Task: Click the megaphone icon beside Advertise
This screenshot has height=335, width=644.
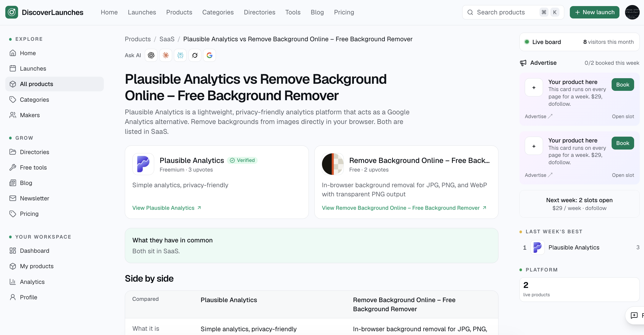Action: (x=523, y=63)
